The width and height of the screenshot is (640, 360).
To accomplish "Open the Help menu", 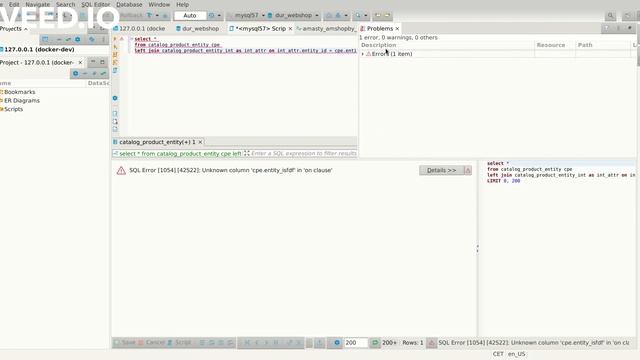I will tap(182, 4).
